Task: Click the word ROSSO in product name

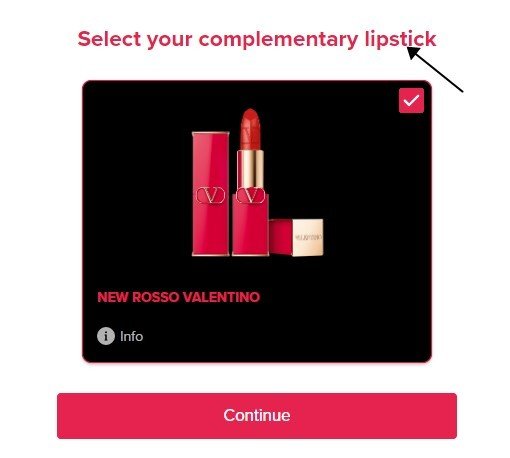Action: [x=156, y=297]
